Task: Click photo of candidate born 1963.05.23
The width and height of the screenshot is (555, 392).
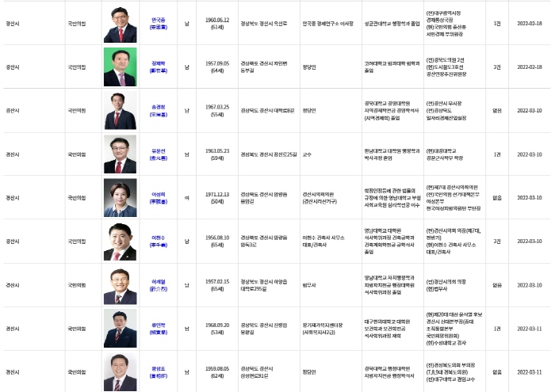Action: 120,154
